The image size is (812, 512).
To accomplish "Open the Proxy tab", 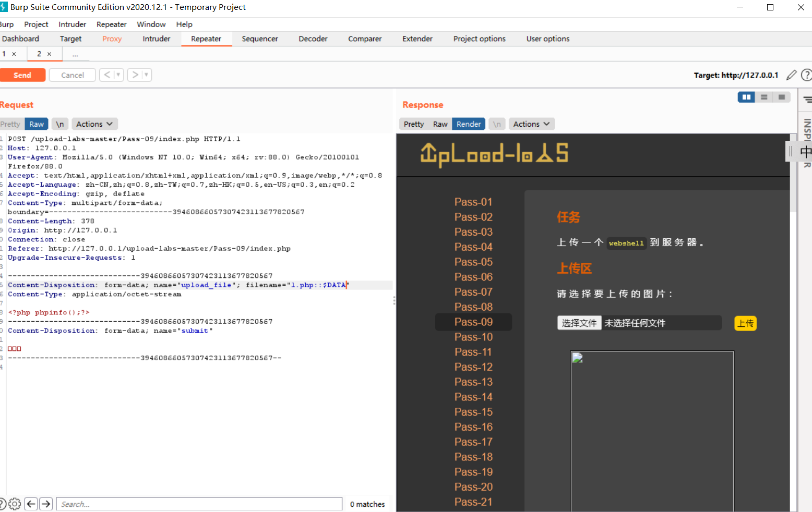I will click(x=112, y=39).
